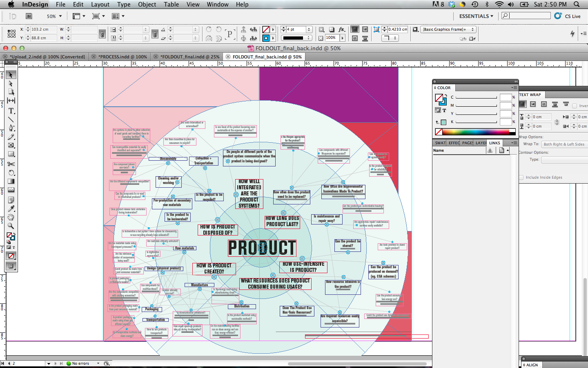The width and height of the screenshot is (588, 368).
Task: Toggle the Invert checkbox in Text Wrap
Action: [x=575, y=106]
